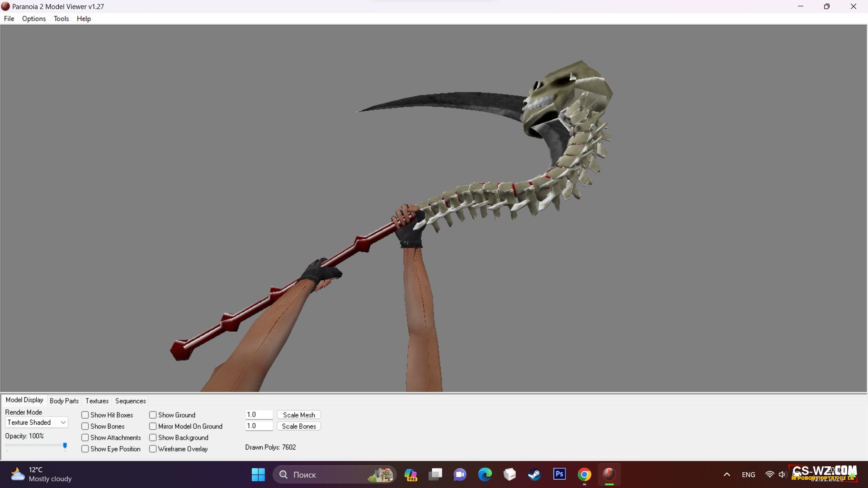The height and width of the screenshot is (488, 868).
Task: Open the Wi-Fi network settings icon
Action: 769,474
